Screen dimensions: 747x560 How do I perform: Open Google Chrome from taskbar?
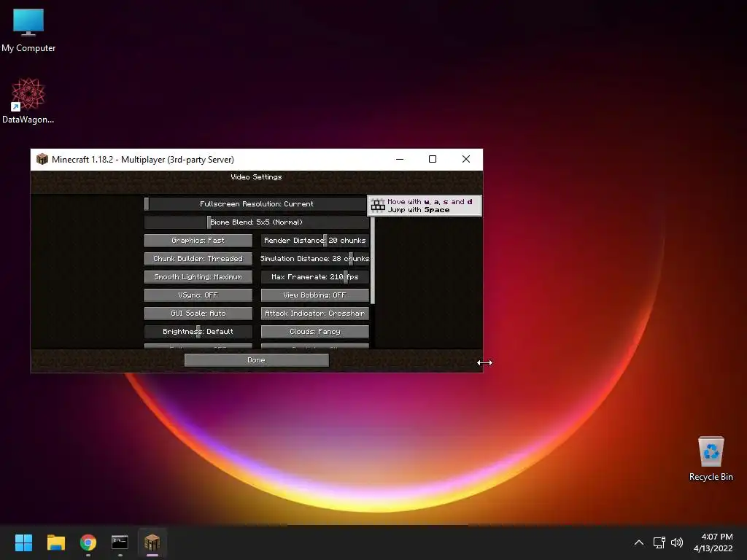point(88,542)
